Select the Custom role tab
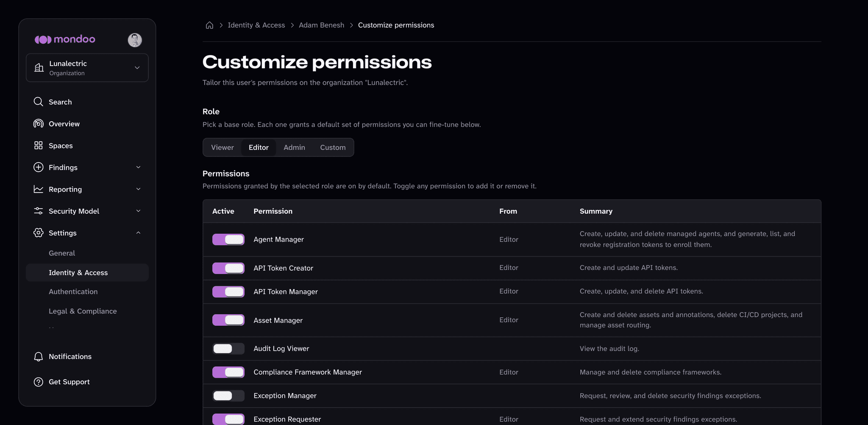The image size is (868, 425). click(x=333, y=147)
